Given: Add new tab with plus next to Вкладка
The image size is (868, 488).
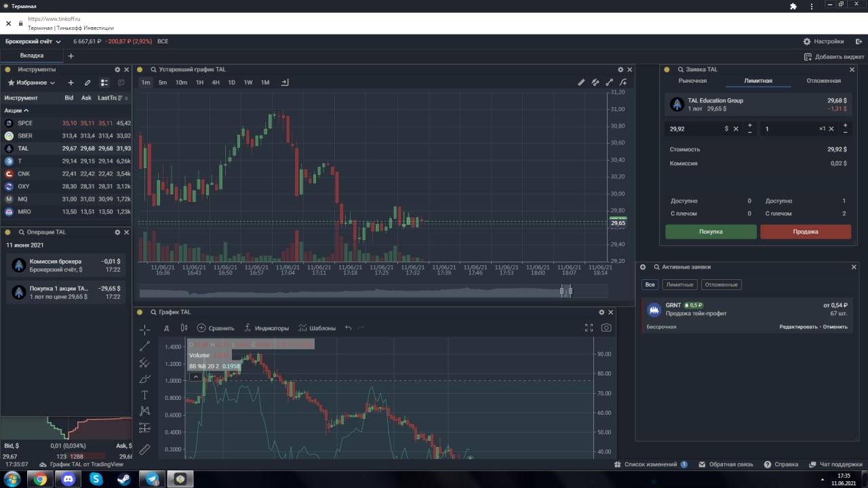Looking at the screenshot, I should pyautogui.click(x=71, y=56).
